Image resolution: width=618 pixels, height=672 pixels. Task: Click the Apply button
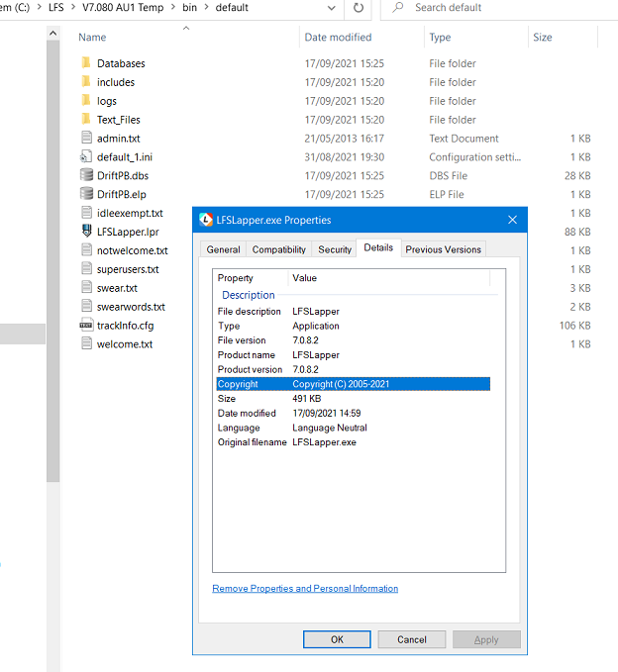486,639
